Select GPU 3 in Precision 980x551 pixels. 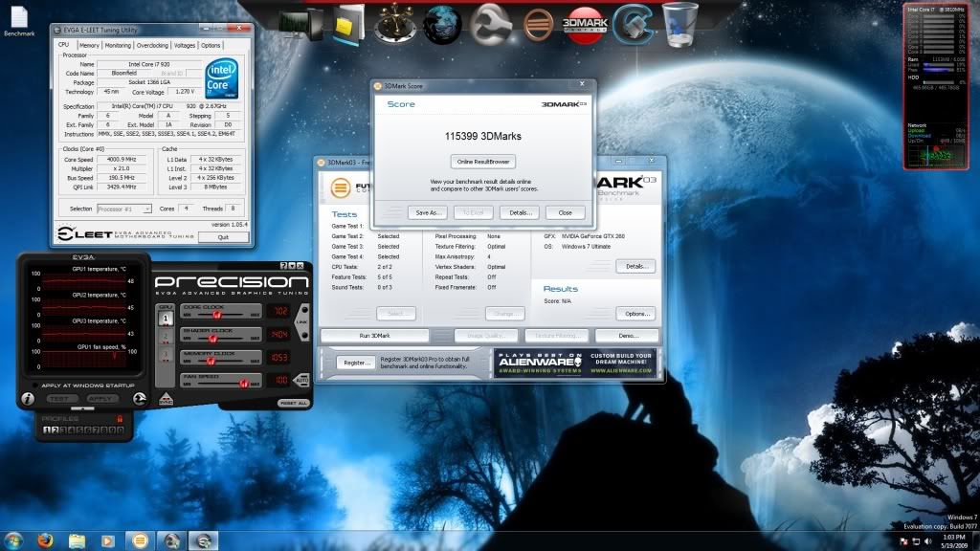point(165,356)
